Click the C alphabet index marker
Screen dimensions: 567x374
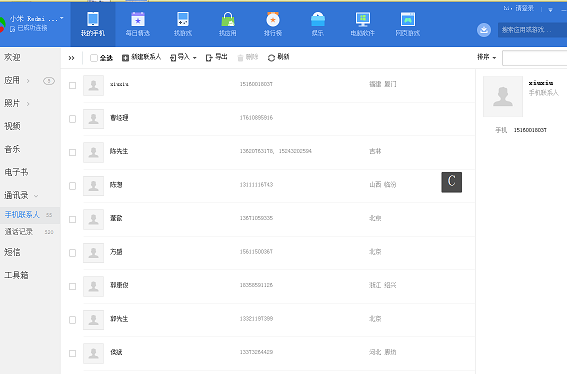(x=451, y=182)
